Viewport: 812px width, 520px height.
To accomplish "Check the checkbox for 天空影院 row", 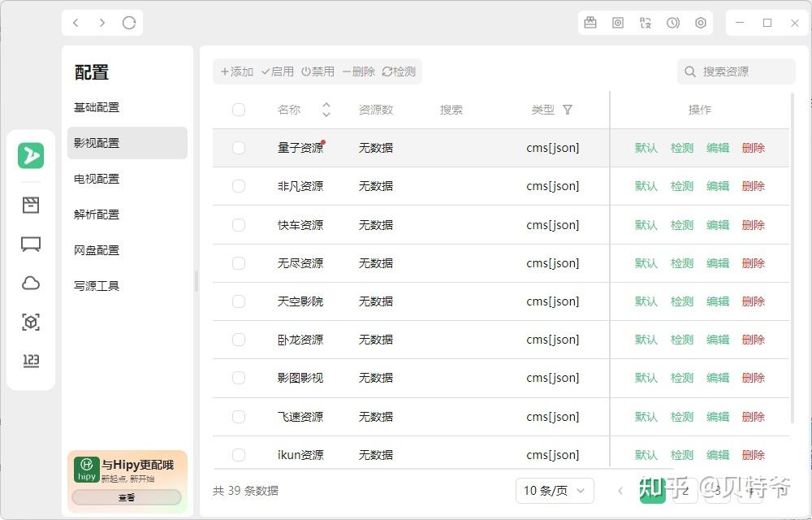I will click(238, 301).
